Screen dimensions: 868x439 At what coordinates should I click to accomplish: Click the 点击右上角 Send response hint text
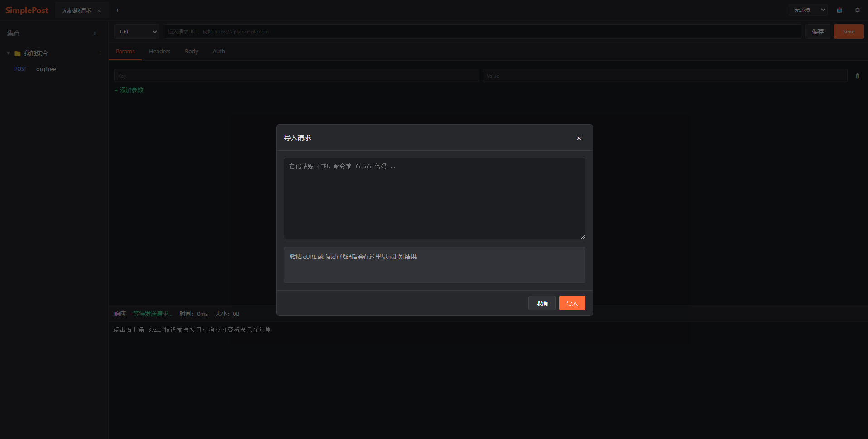(x=192, y=329)
